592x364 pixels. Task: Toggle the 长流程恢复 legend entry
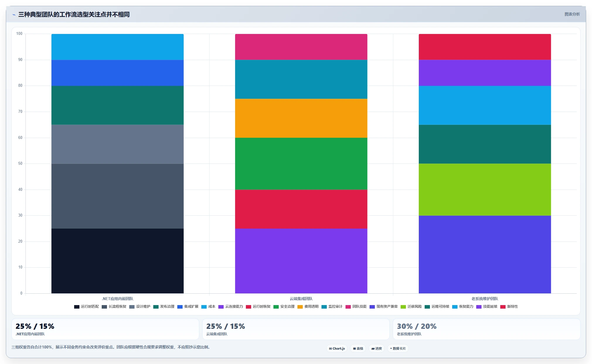pos(114,307)
